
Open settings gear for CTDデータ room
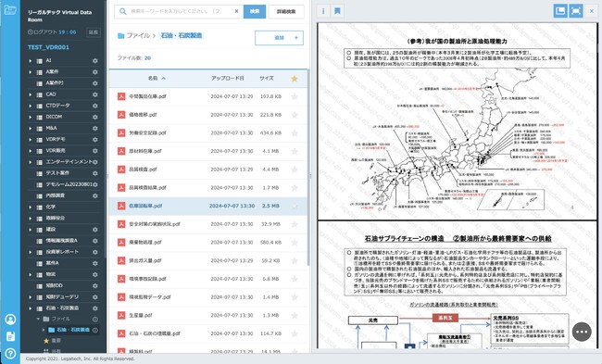(x=94, y=106)
